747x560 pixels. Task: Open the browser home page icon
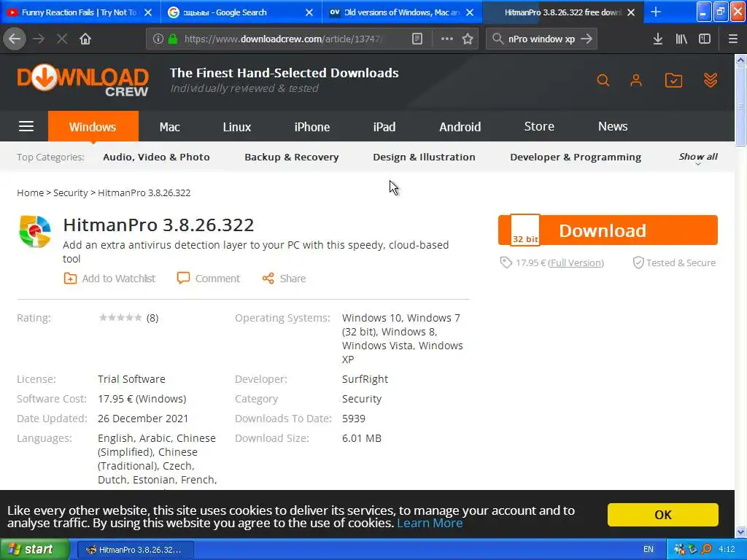click(x=85, y=39)
